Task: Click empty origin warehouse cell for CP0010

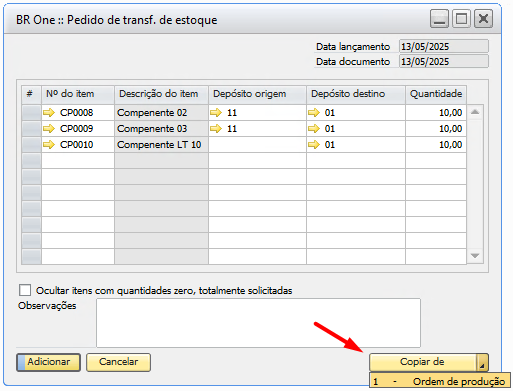Action: click(x=257, y=145)
